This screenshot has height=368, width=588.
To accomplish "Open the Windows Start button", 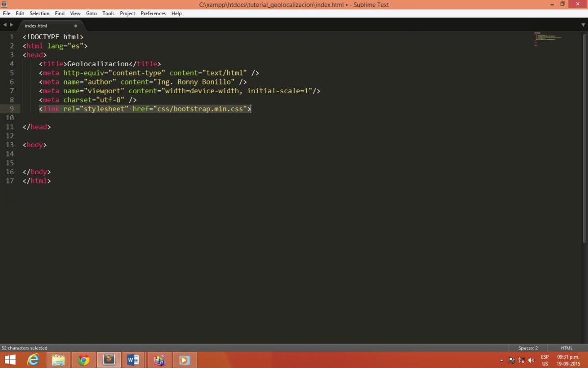I will 10,360.
